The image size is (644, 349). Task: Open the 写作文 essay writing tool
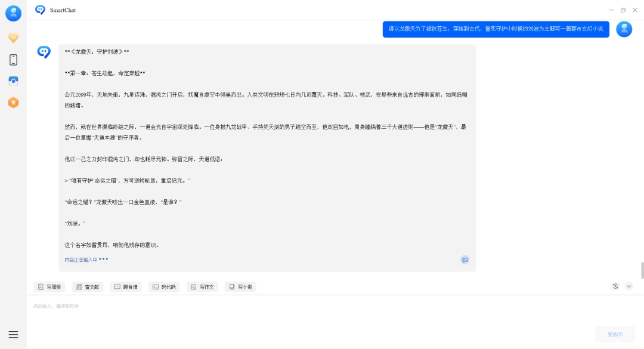point(202,286)
